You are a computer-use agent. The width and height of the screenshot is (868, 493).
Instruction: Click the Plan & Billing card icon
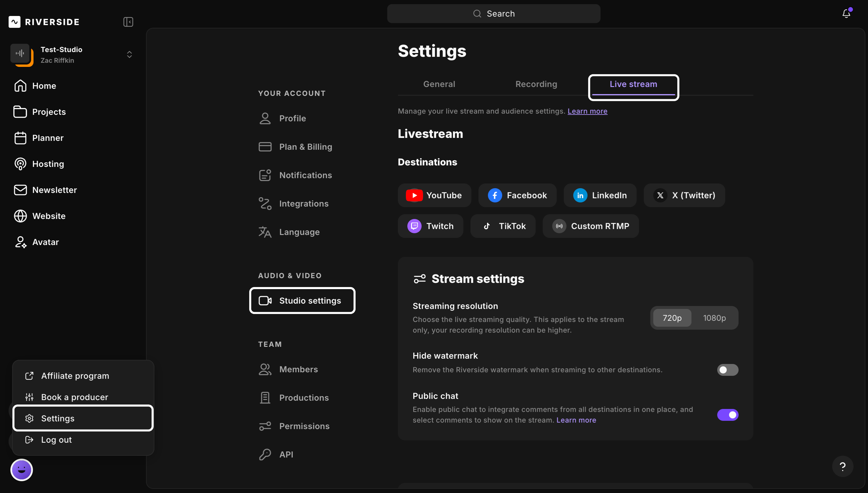(265, 147)
